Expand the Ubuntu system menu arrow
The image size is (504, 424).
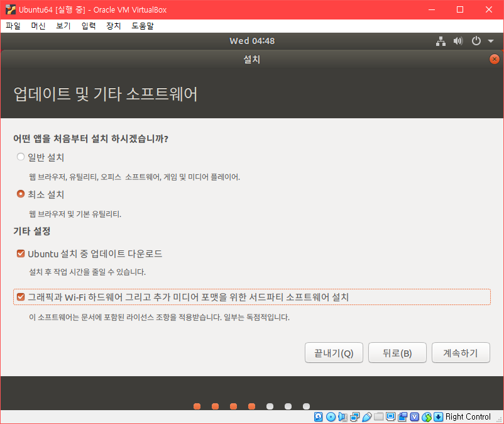tap(491, 41)
